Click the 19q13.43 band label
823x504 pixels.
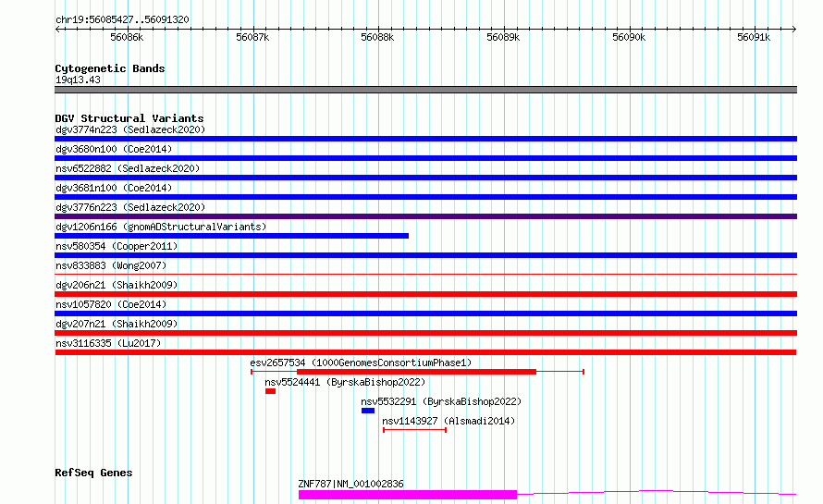pyautogui.click(x=78, y=80)
